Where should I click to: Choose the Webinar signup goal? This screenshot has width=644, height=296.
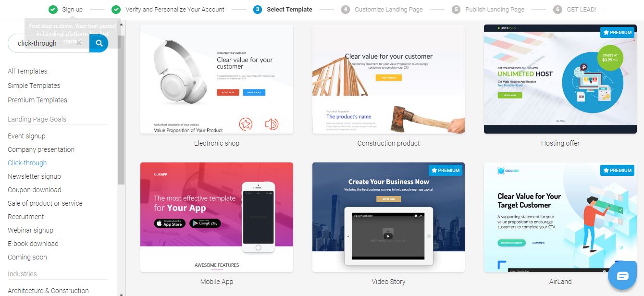pos(30,230)
